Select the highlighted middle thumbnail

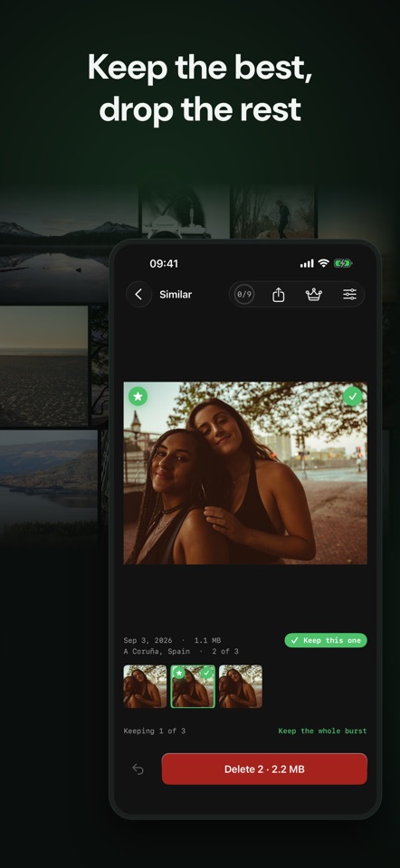(193, 686)
